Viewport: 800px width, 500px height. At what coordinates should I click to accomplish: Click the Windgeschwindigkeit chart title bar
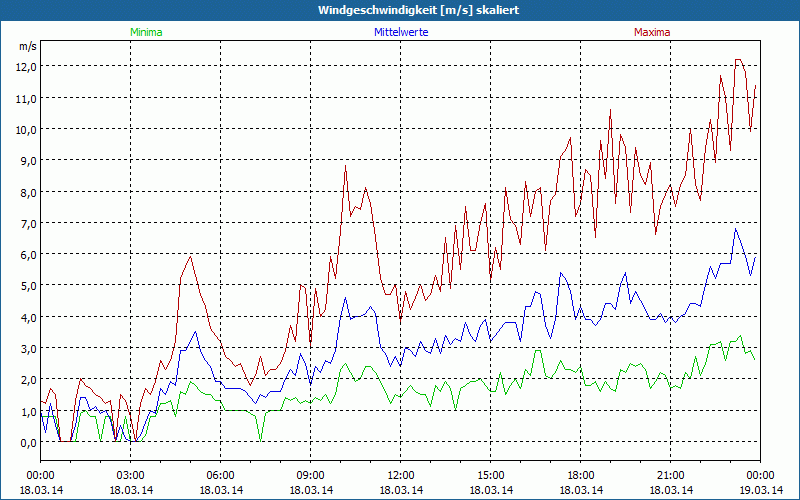(x=400, y=10)
